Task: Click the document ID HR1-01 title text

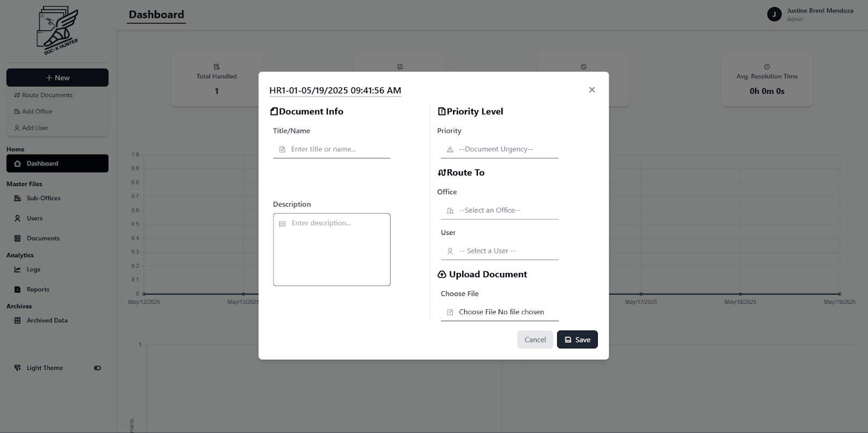Action: pyautogui.click(x=335, y=91)
